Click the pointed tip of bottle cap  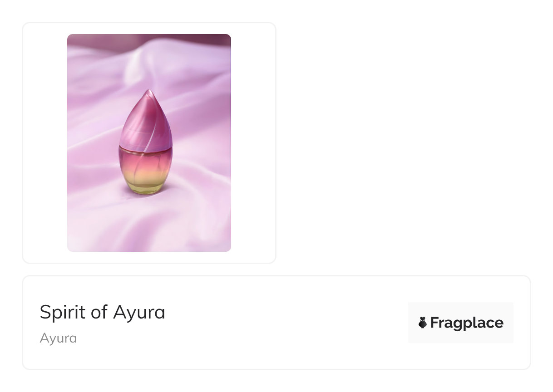tap(149, 93)
